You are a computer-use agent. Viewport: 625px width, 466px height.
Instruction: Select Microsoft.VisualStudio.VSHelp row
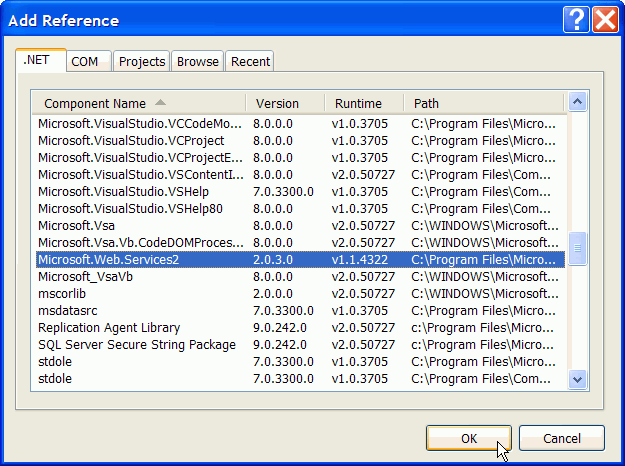pyautogui.click(x=300, y=192)
